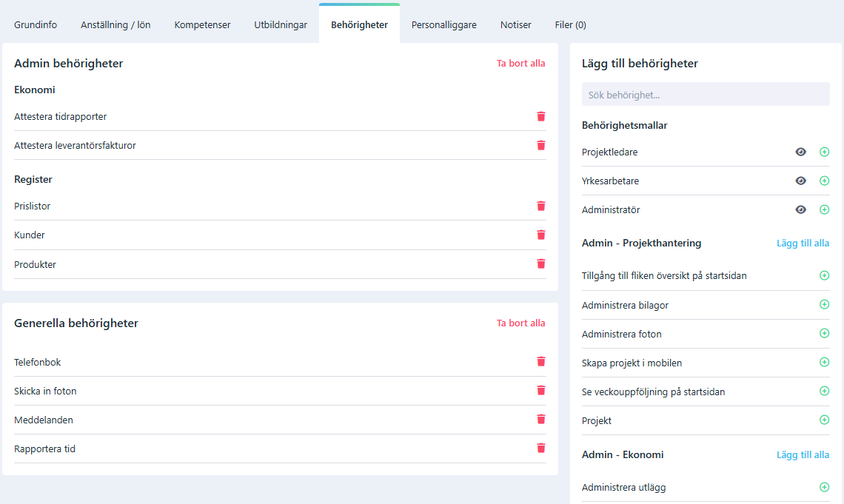Go to the Utbildningar tab
844x504 pixels.
(x=281, y=24)
